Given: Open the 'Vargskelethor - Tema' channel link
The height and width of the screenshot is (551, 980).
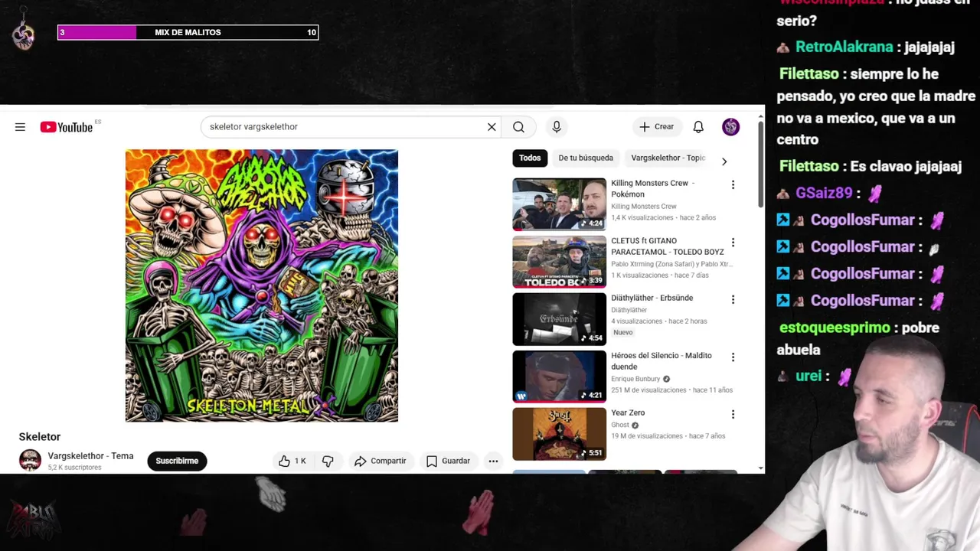Looking at the screenshot, I should (90, 456).
